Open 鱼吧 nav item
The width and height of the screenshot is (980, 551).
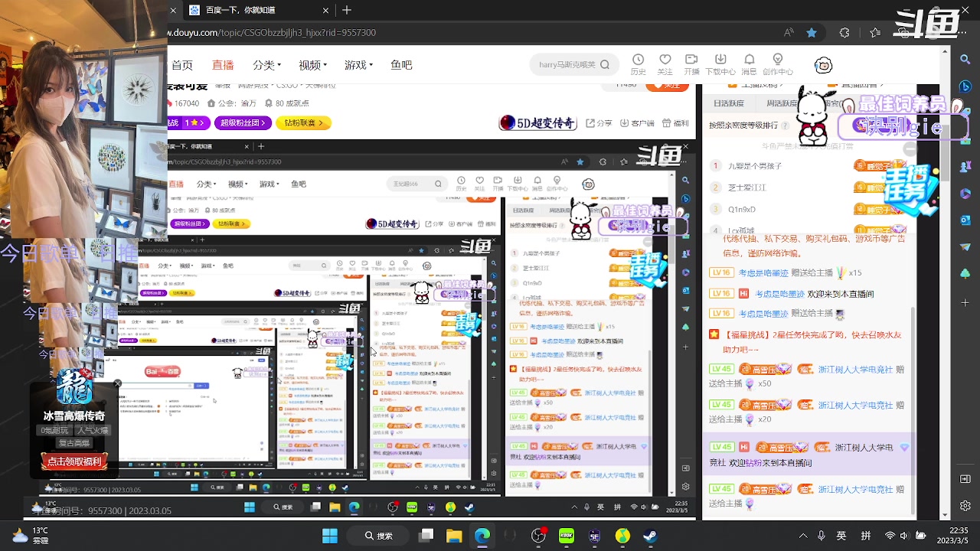pyautogui.click(x=401, y=65)
